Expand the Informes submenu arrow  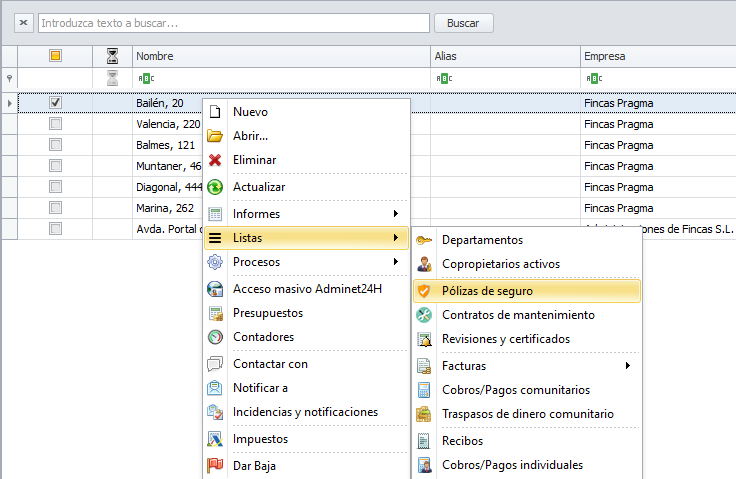396,213
